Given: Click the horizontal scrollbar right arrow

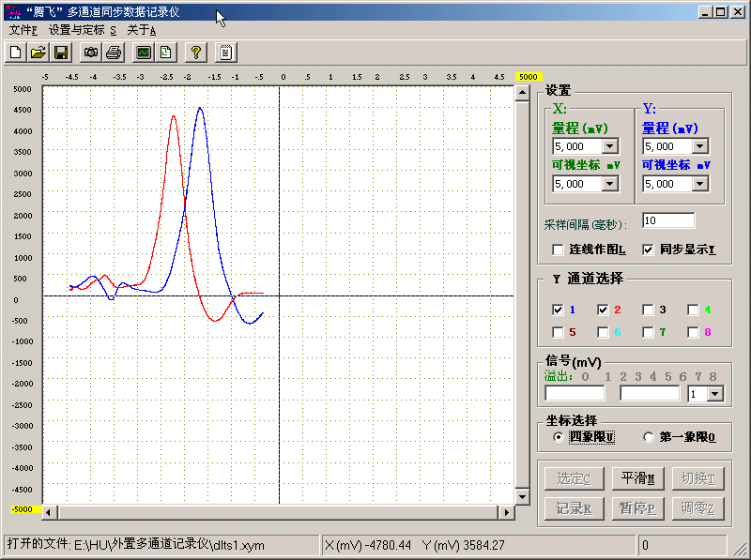Looking at the screenshot, I should (507, 512).
